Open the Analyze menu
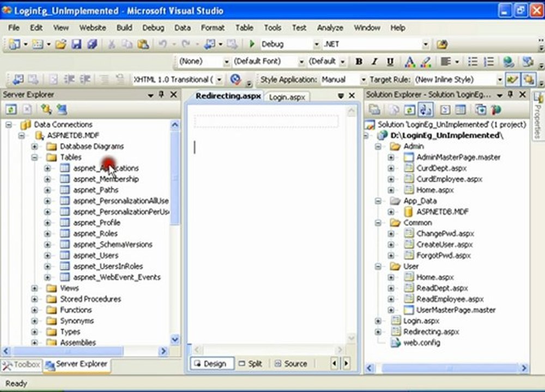 coord(330,28)
